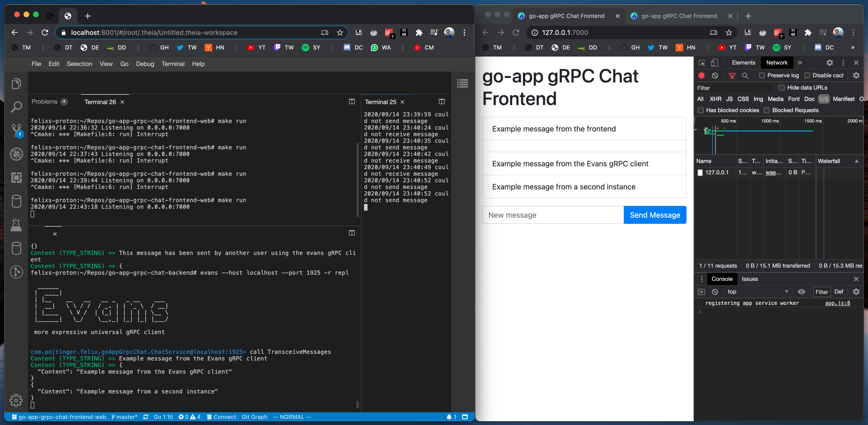
Task: Enable Has blocked cookies checkbox
Action: coord(701,110)
